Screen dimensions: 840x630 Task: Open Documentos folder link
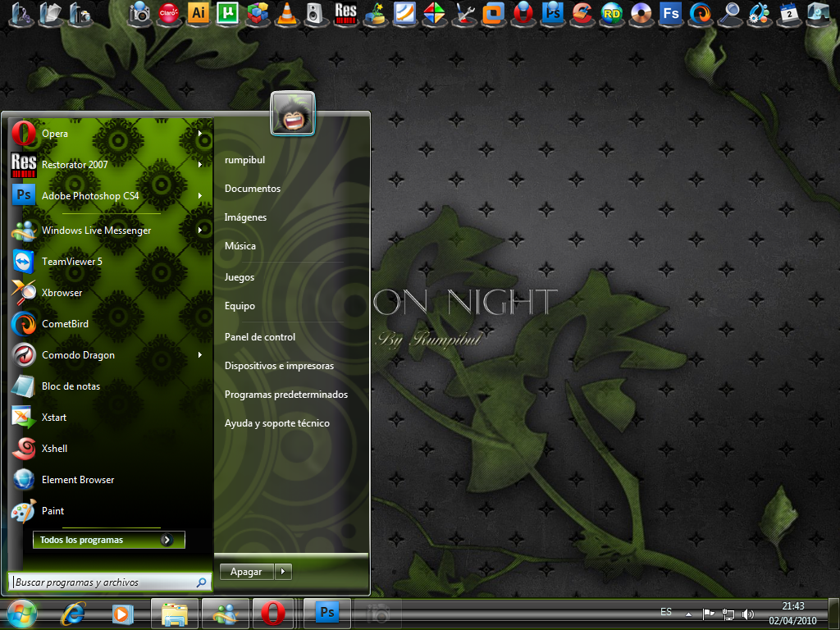click(x=253, y=189)
